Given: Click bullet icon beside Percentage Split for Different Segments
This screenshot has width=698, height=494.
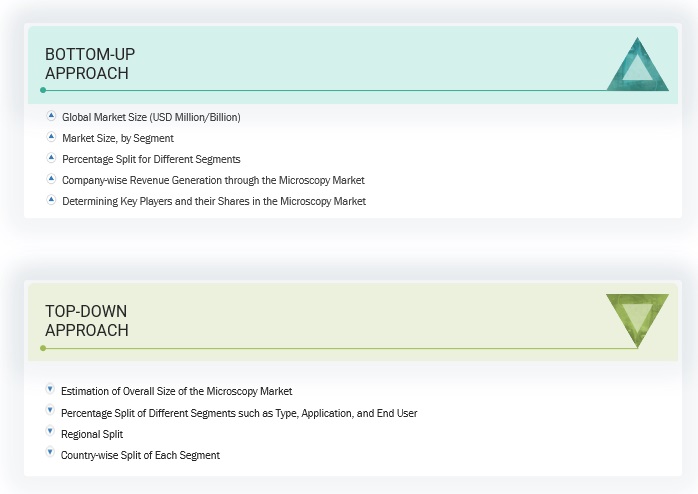Looking at the screenshot, I should 51,158.
